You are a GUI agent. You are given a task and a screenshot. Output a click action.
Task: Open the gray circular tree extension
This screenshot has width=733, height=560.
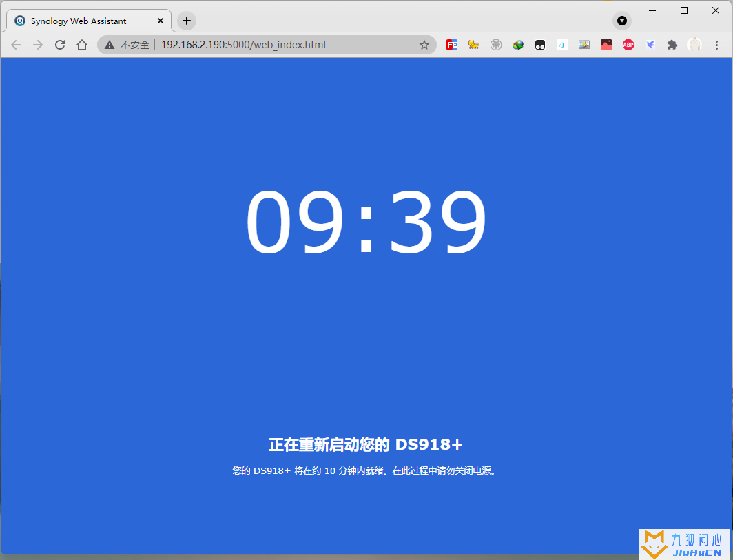pos(495,45)
